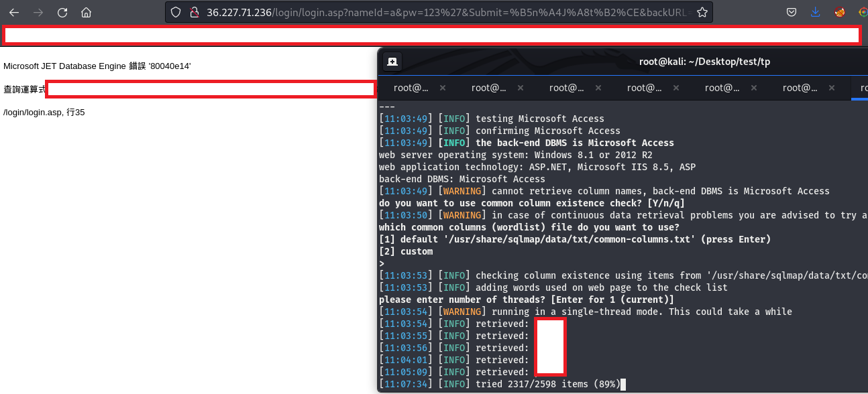Image resolution: width=868 pixels, height=394 pixels.
Task: Close the sixth root@ terminal tab
Action: (832, 88)
